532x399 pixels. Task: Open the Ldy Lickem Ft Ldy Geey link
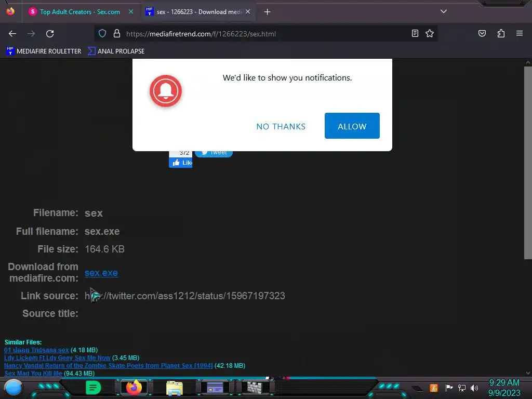57,357
